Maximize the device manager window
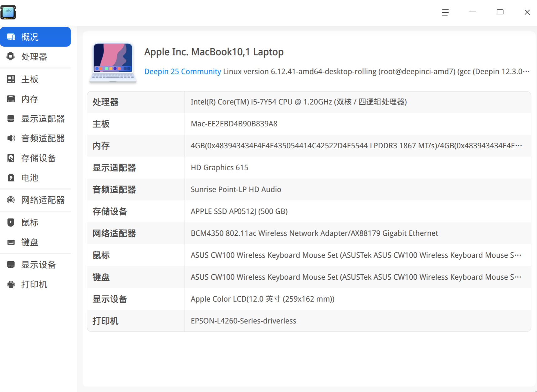 tap(500, 12)
